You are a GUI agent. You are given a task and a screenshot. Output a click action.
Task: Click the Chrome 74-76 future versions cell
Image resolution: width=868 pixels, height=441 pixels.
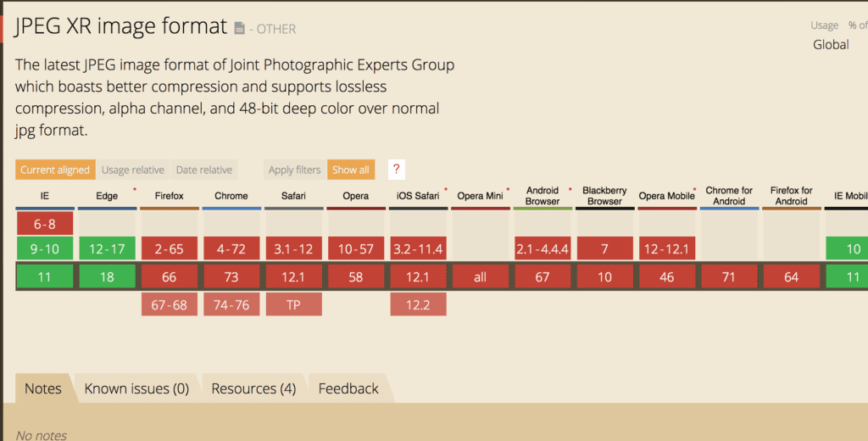click(x=231, y=304)
